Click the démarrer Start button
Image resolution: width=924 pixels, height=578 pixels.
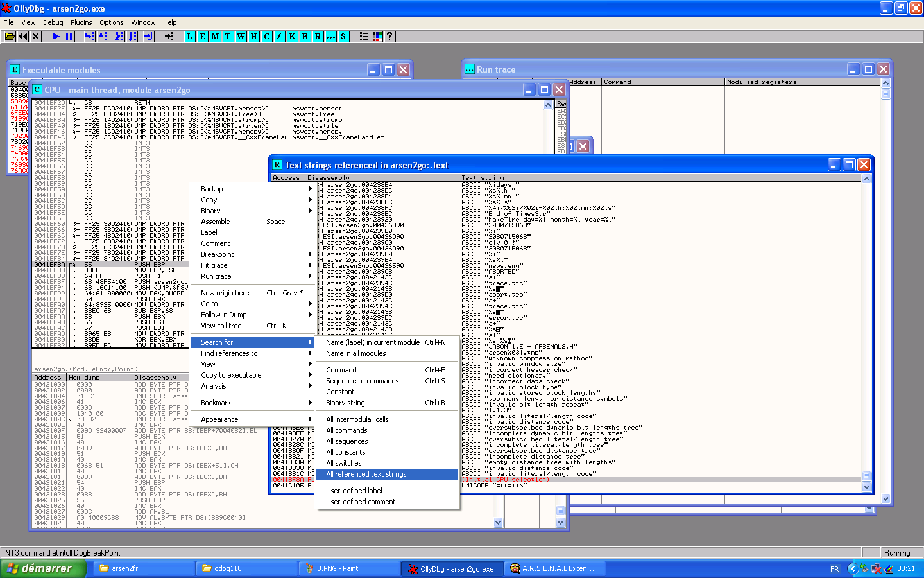pyautogui.click(x=44, y=568)
